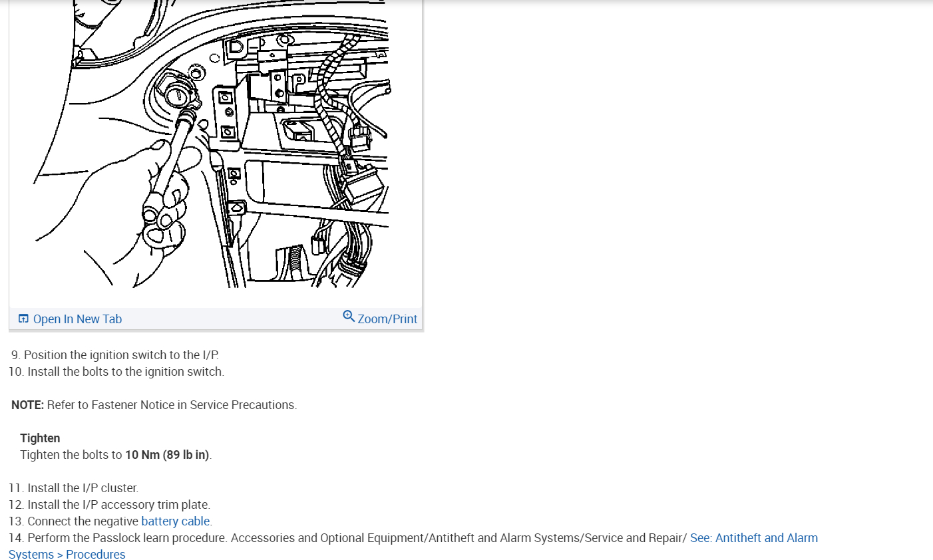
Task: Click the Systems > Procedures link continuation
Action: pos(67,554)
